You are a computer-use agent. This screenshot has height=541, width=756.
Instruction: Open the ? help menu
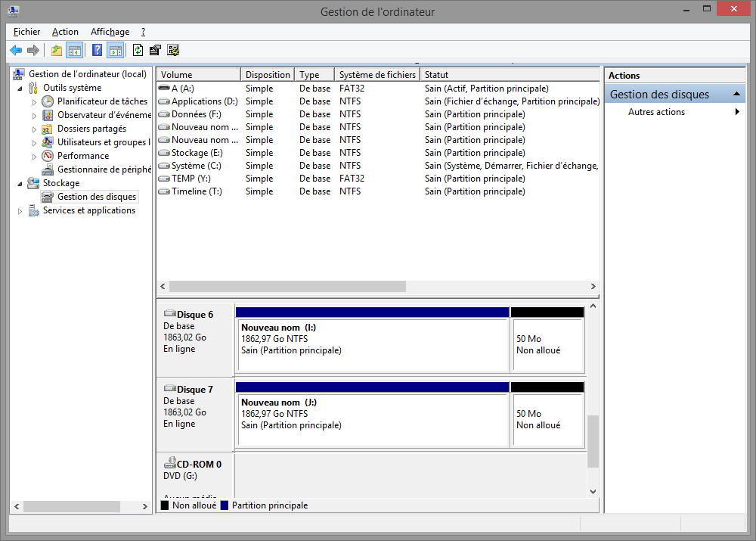click(143, 32)
